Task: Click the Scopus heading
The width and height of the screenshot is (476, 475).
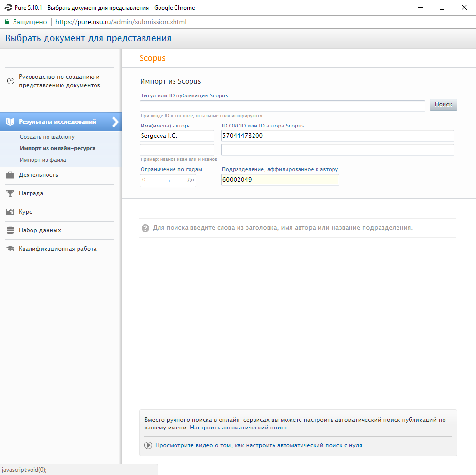Action: [152, 58]
